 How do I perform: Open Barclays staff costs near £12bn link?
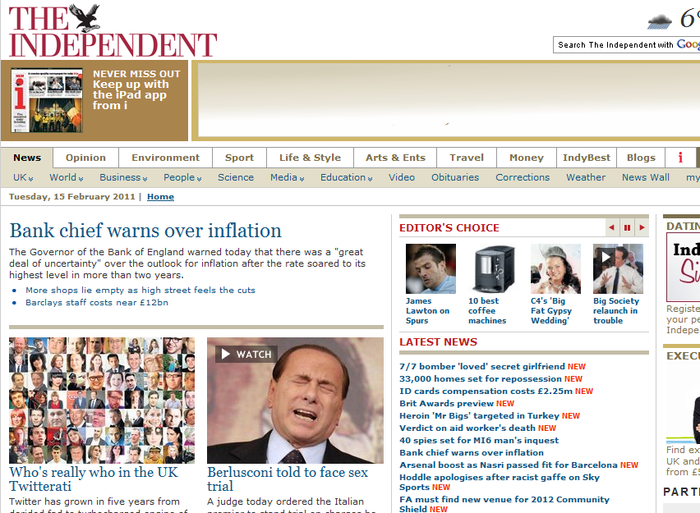97,303
